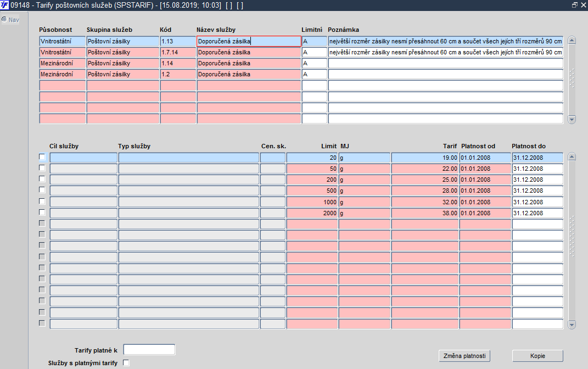
Task: Click tariff value 32.00
Action: (x=424, y=202)
